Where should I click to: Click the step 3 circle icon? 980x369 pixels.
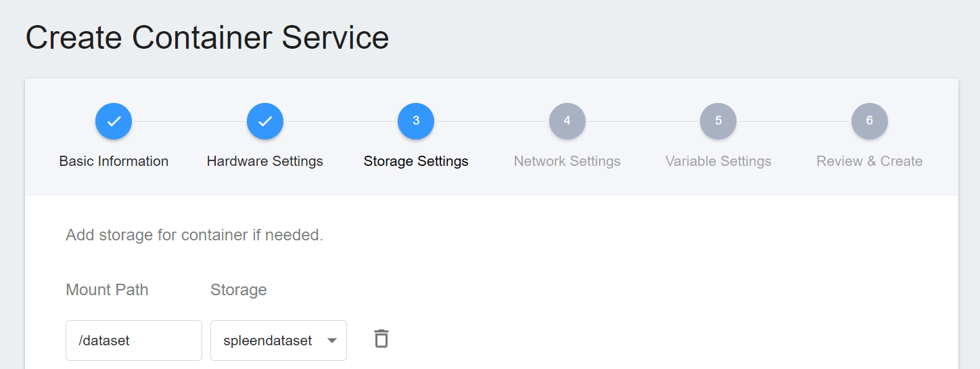[416, 121]
